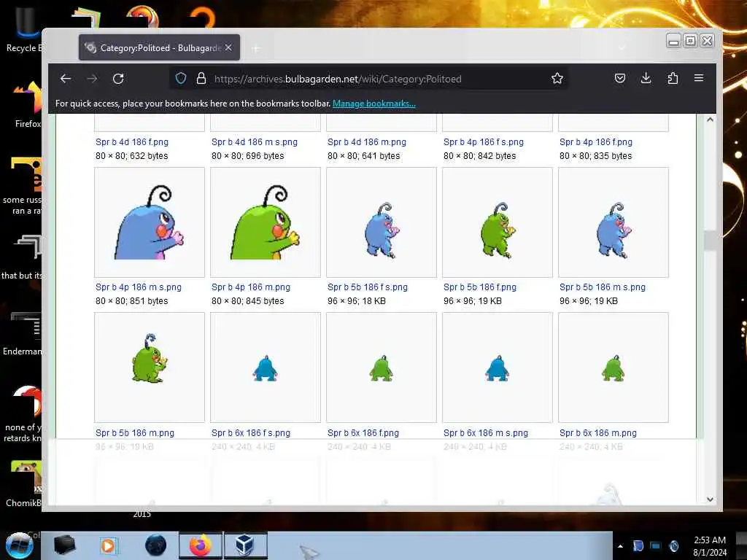Click sprite thumbnail above Spr b 6x 186 m.png
The width and height of the screenshot is (747, 560).
point(614,367)
